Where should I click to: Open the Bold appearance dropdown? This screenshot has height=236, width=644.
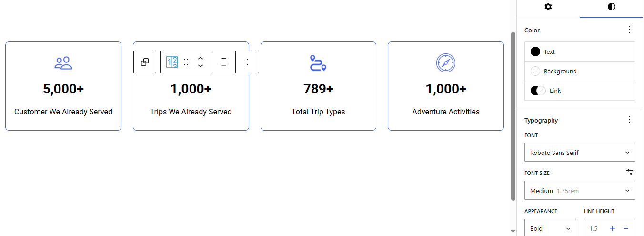pyautogui.click(x=550, y=228)
